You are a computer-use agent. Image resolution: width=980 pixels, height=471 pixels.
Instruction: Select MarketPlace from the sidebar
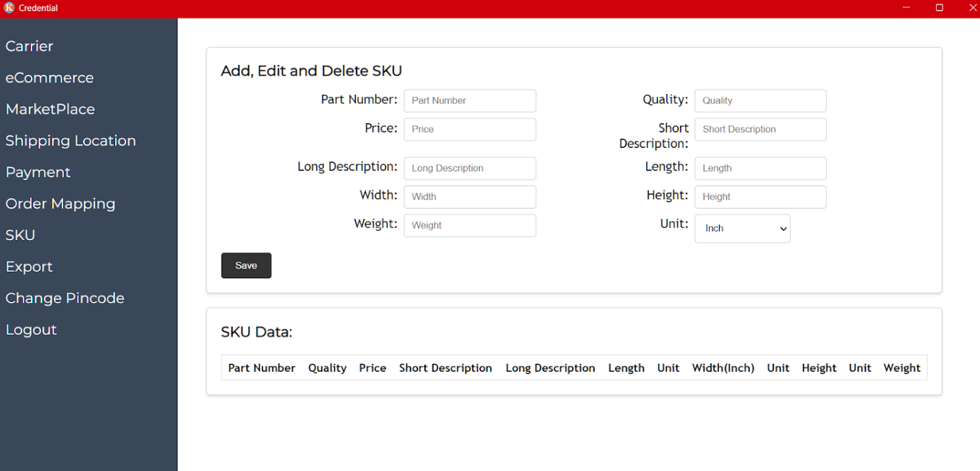(x=50, y=109)
